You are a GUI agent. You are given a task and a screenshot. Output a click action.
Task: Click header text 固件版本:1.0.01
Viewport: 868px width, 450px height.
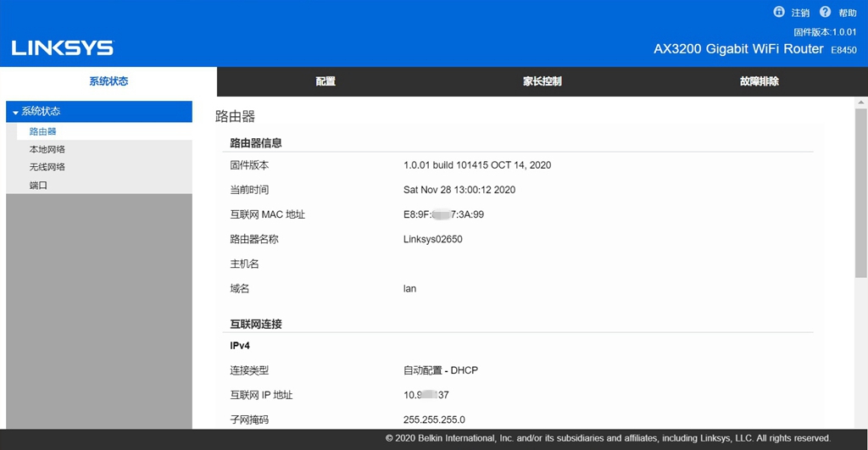825,32
